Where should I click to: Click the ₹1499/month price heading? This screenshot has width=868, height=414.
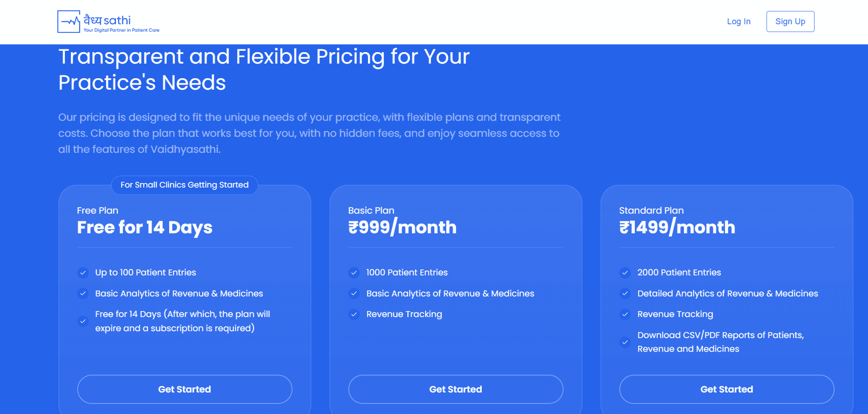677,227
